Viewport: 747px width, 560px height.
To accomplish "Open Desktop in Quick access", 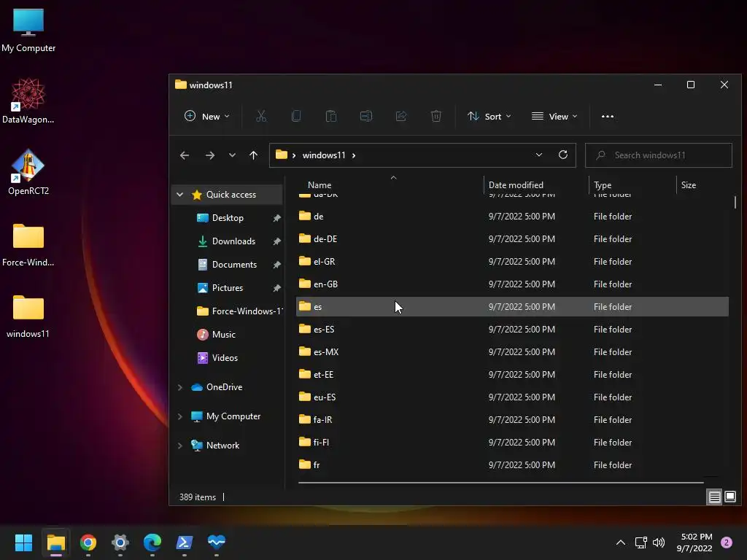I will [x=228, y=217].
